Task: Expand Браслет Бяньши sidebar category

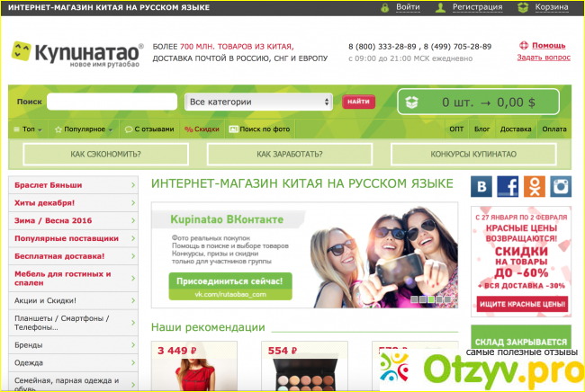Action: 132,185
